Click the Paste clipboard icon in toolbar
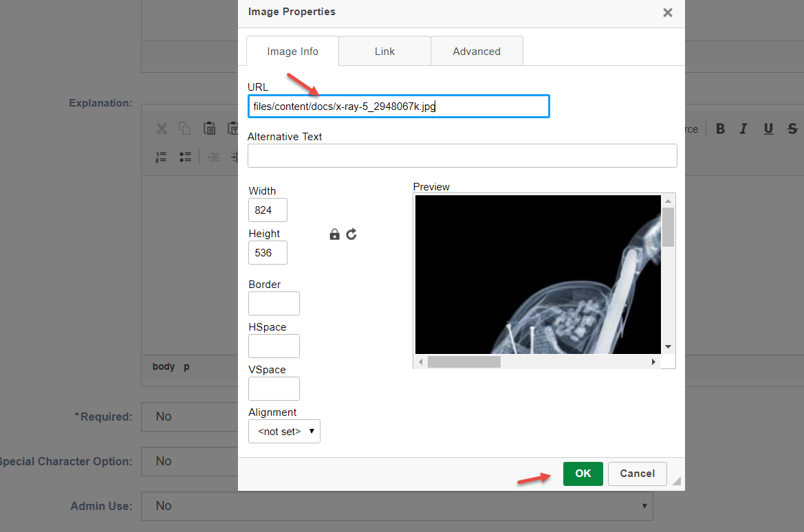Screen dimensions: 804x532 (x=210, y=129)
